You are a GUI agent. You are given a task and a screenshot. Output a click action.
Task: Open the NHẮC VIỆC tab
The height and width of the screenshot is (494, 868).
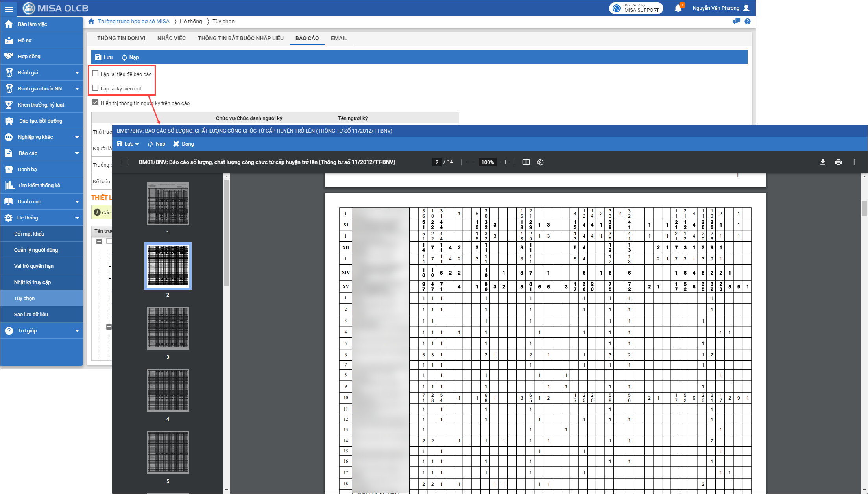click(172, 38)
